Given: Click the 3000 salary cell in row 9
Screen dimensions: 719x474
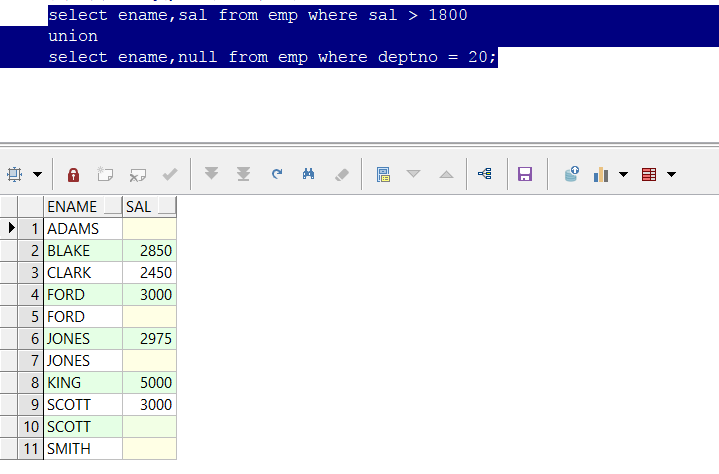Looking at the screenshot, I should click(149, 404).
